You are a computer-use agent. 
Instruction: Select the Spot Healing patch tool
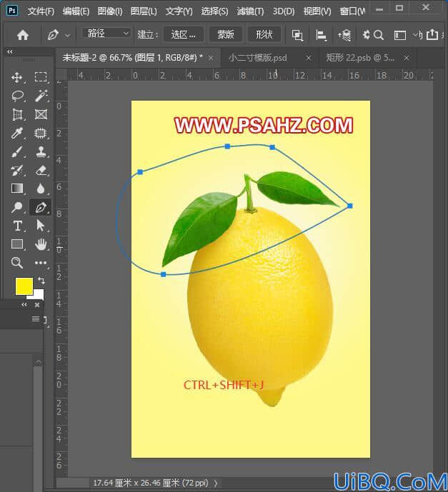coord(41,134)
